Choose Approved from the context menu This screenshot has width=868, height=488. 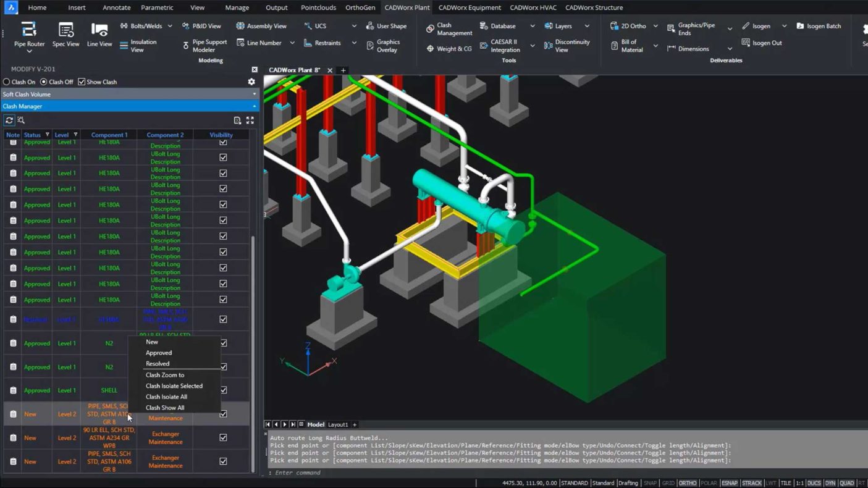click(x=159, y=353)
